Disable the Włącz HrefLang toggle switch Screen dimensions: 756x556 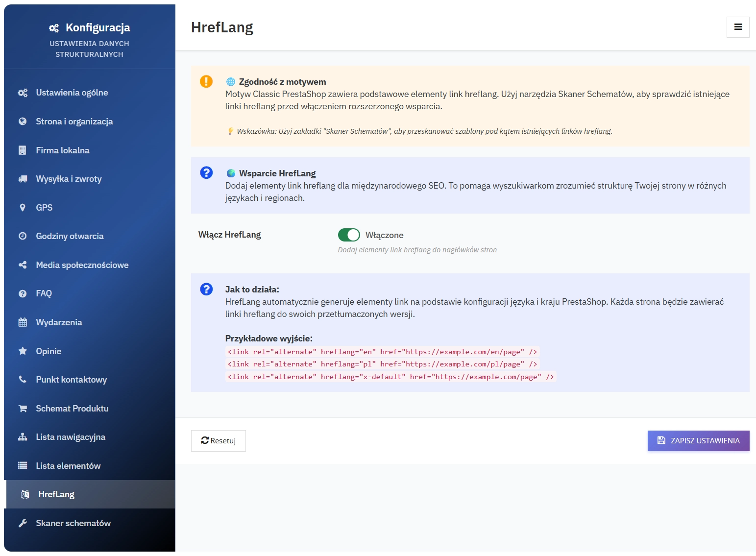point(349,235)
